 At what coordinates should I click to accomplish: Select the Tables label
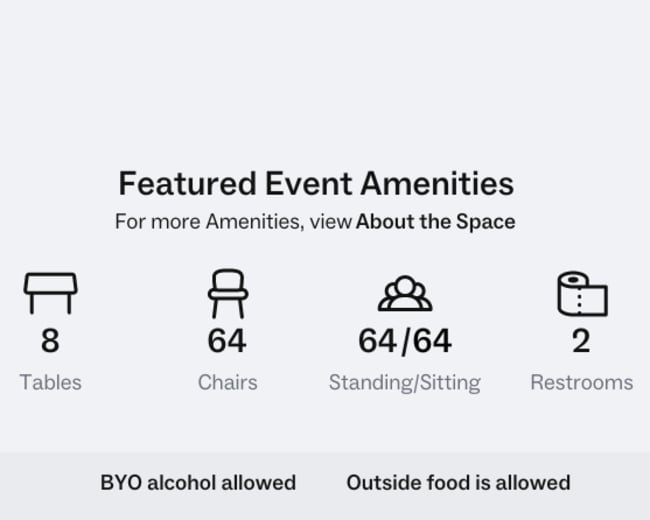(x=51, y=382)
